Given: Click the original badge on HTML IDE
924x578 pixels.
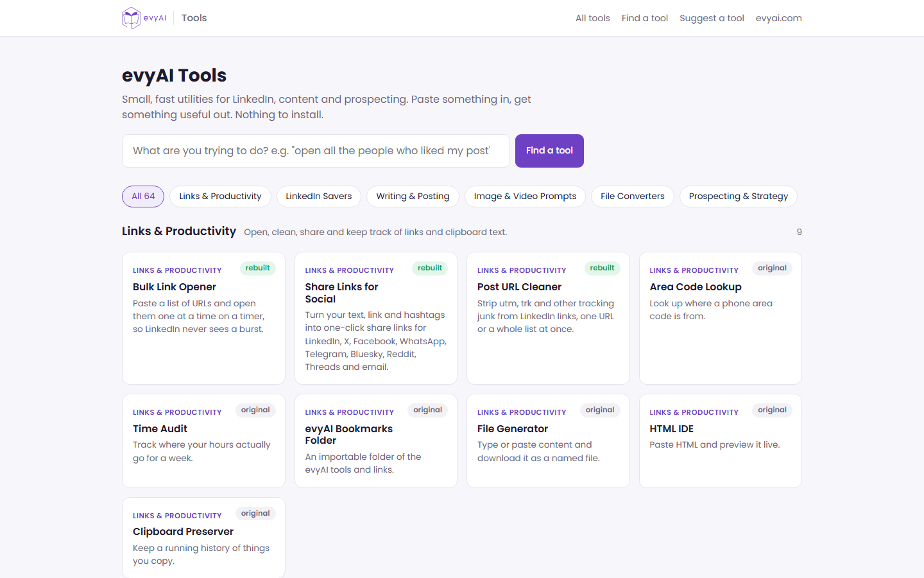Looking at the screenshot, I should pyautogui.click(x=772, y=410).
